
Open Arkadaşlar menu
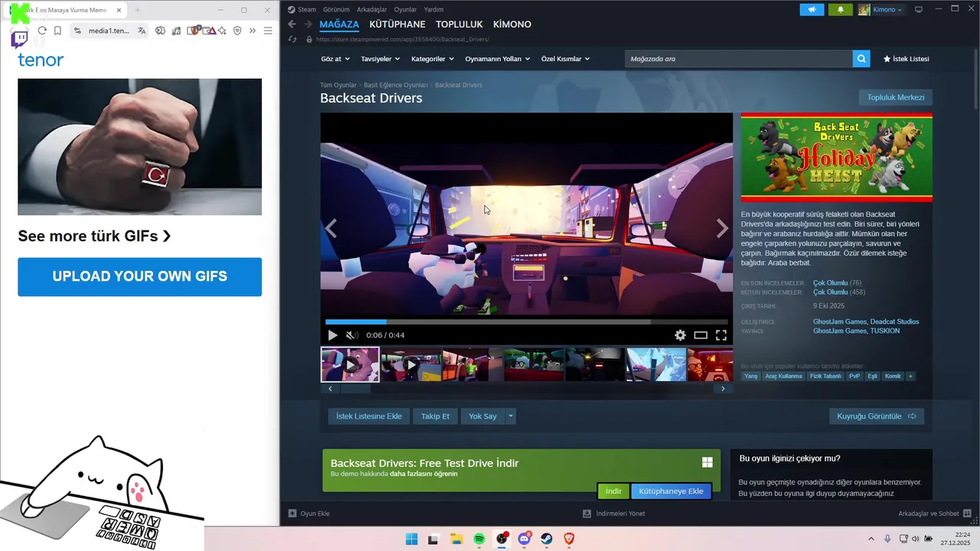coord(371,9)
